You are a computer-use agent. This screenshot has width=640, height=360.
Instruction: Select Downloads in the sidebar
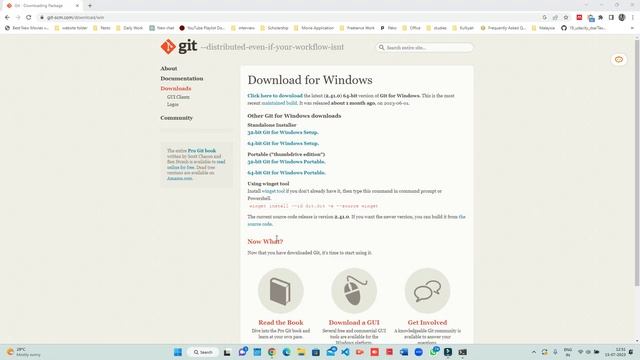[x=176, y=88]
